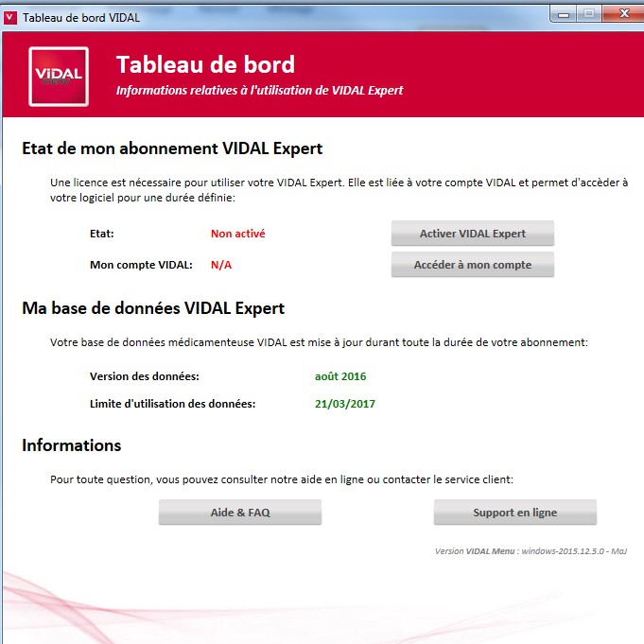Open the Aide & FAQ help button
The image size is (644, 644).
pyautogui.click(x=240, y=513)
